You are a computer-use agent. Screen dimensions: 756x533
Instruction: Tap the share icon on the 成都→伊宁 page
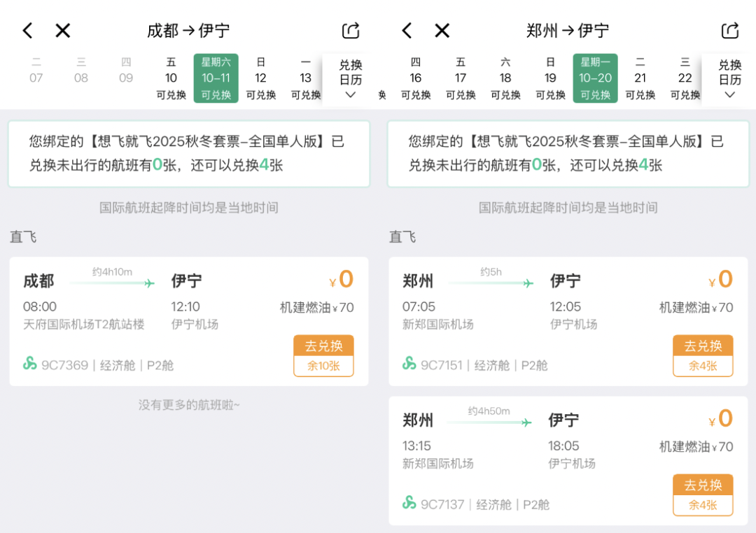(x=349, y=30)
